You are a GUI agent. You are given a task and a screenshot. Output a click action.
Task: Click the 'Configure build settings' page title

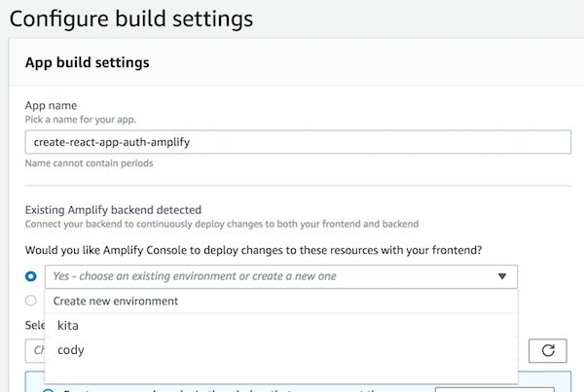point(131,18)
